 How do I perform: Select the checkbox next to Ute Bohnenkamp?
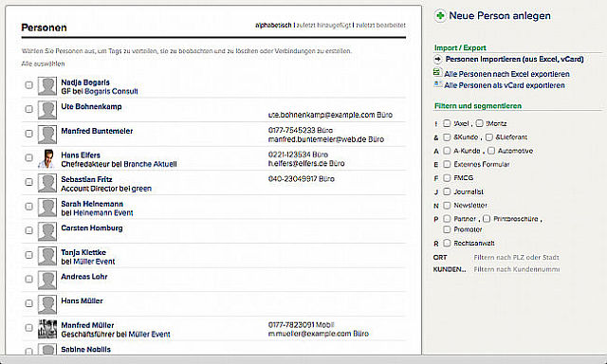point(28,109)
